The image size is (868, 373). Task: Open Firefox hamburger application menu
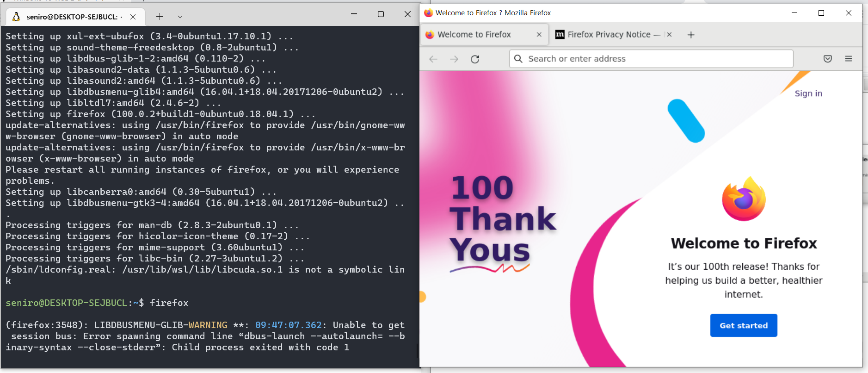point(849,59)
